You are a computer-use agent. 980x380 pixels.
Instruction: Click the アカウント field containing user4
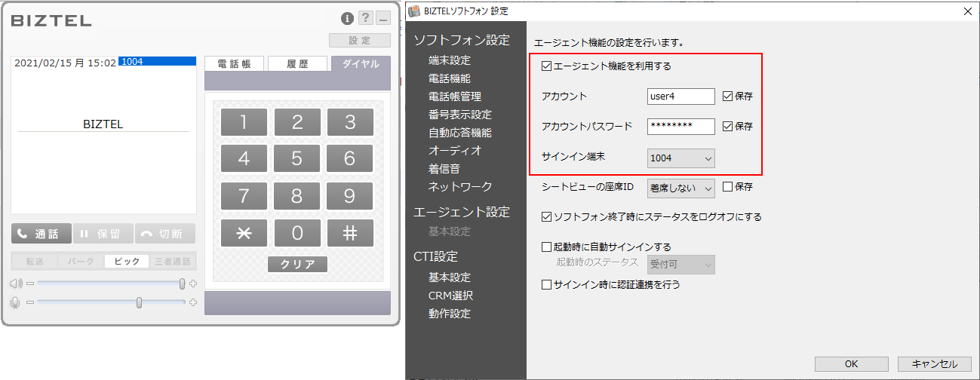point(681,97)
